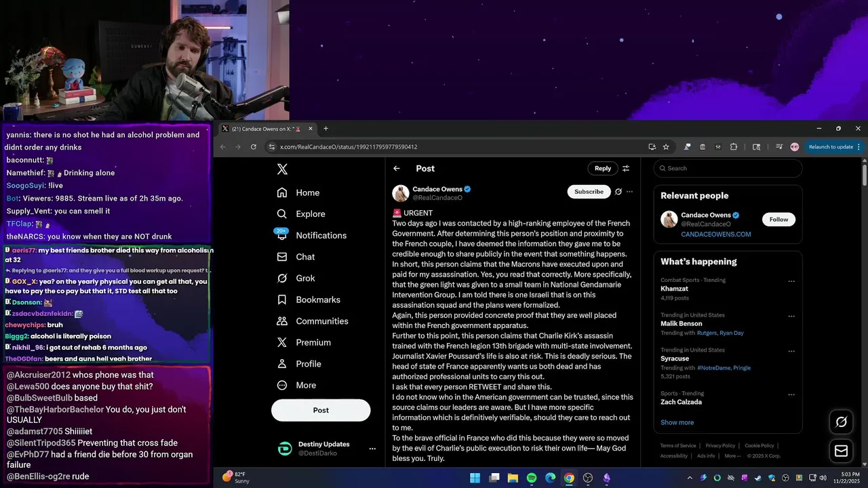Expand the More menu in X sidebar
The image size is (868, 488).
[x=296, y=385]
